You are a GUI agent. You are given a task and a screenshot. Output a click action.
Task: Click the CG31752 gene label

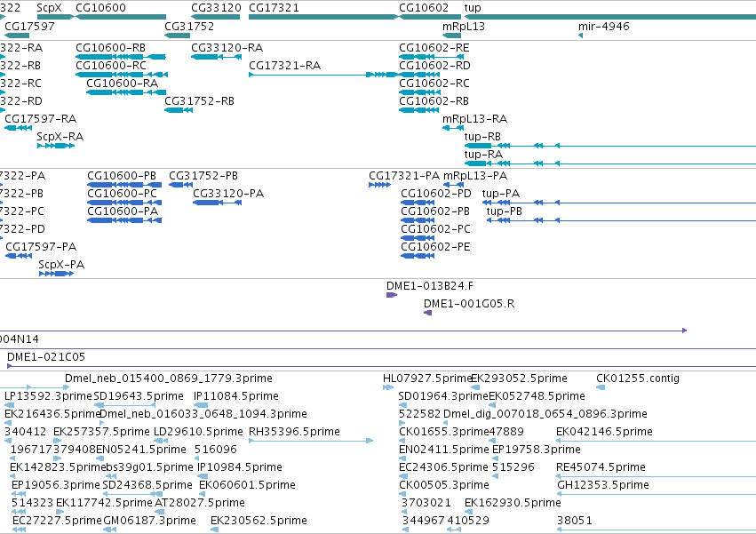[x=189, y=27]
